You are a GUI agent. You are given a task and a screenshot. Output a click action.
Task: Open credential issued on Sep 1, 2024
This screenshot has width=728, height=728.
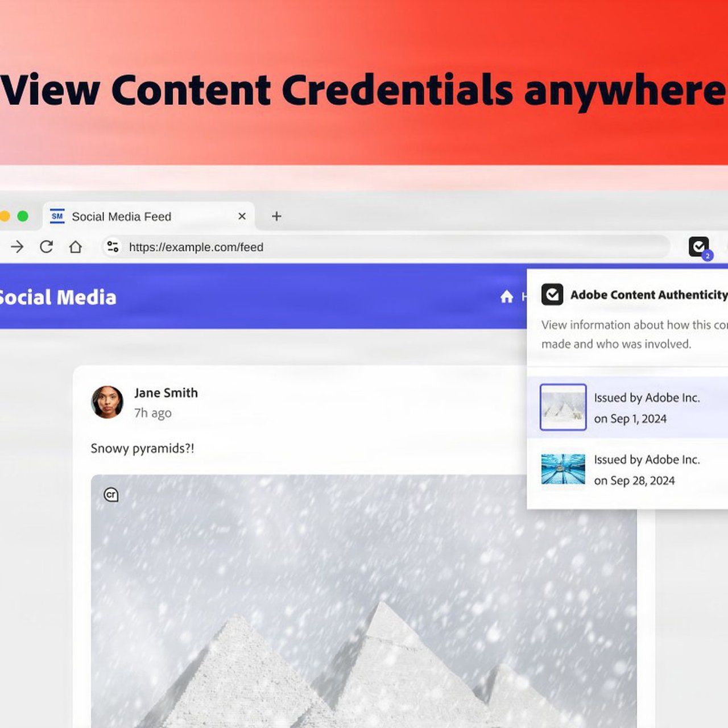[x=627, y=407]
